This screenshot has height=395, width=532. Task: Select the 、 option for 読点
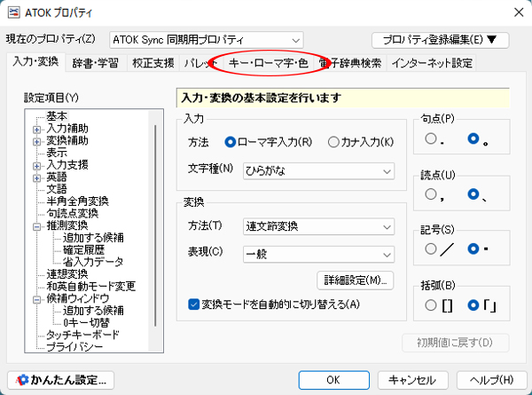[x=473, y=194]
